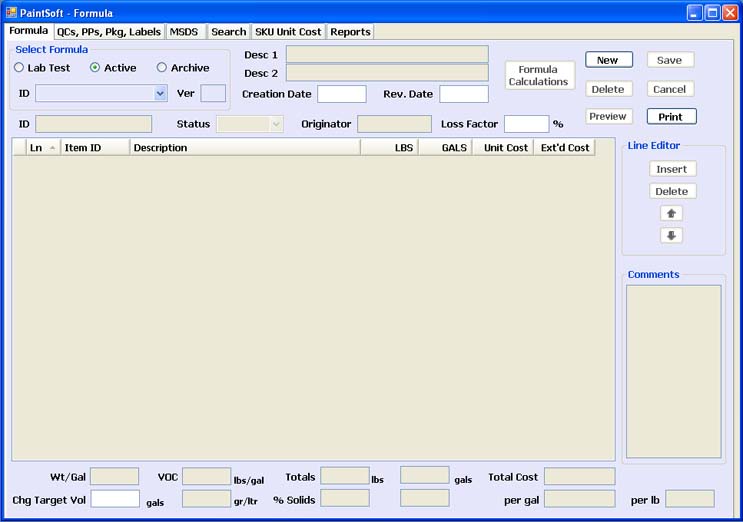The height and width of the screenshot is (522, 743).
Task: Click the Ext'd Cost column header
Action: (x=564, y=148)
